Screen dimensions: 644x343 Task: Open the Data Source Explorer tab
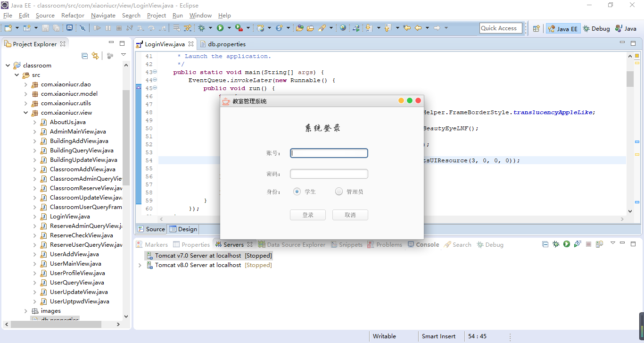coord(291,244)
